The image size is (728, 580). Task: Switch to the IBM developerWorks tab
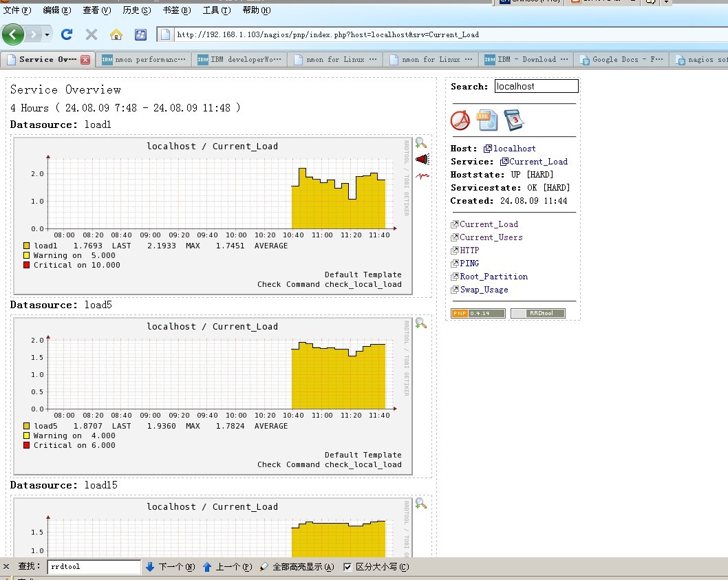239,59
